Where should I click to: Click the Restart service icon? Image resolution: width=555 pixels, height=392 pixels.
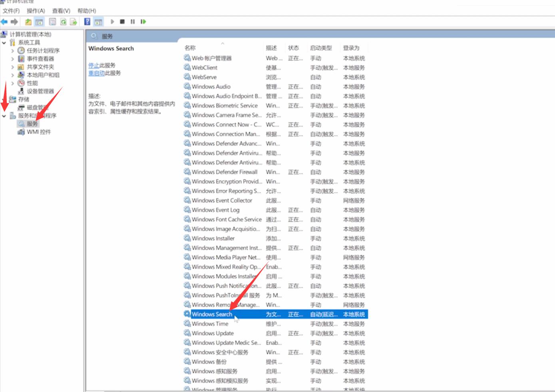(x=143, y=22)
